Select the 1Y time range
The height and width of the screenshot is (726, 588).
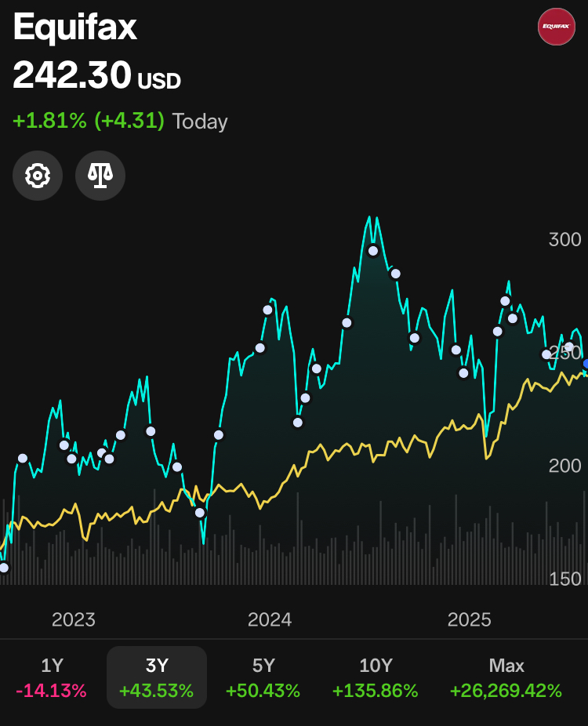pyautogui.click(x=52, y=677)
